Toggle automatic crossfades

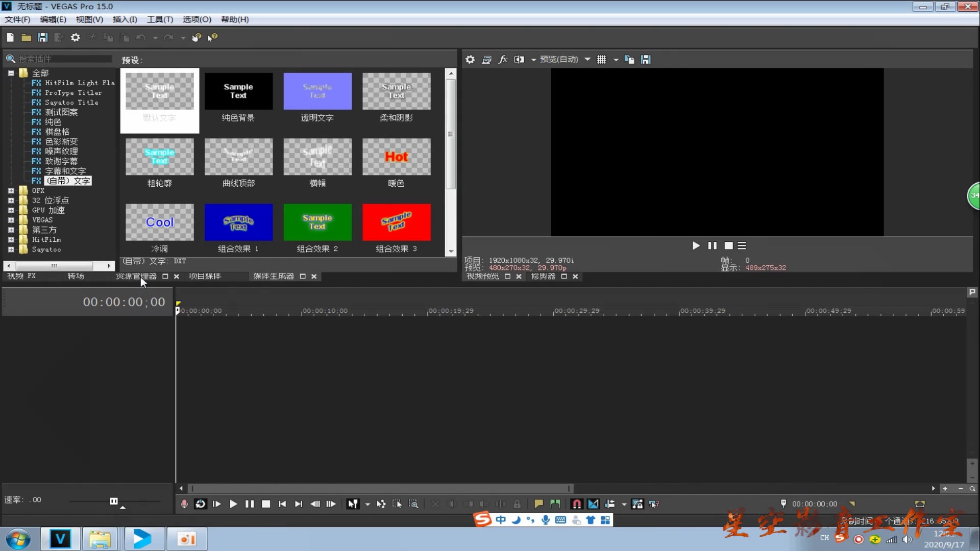tap(593, 504)
